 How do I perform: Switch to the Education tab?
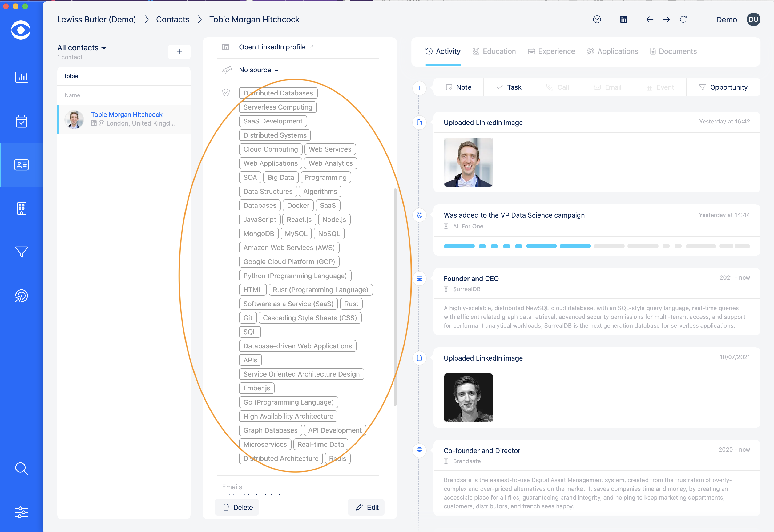[x=494, y=51]
